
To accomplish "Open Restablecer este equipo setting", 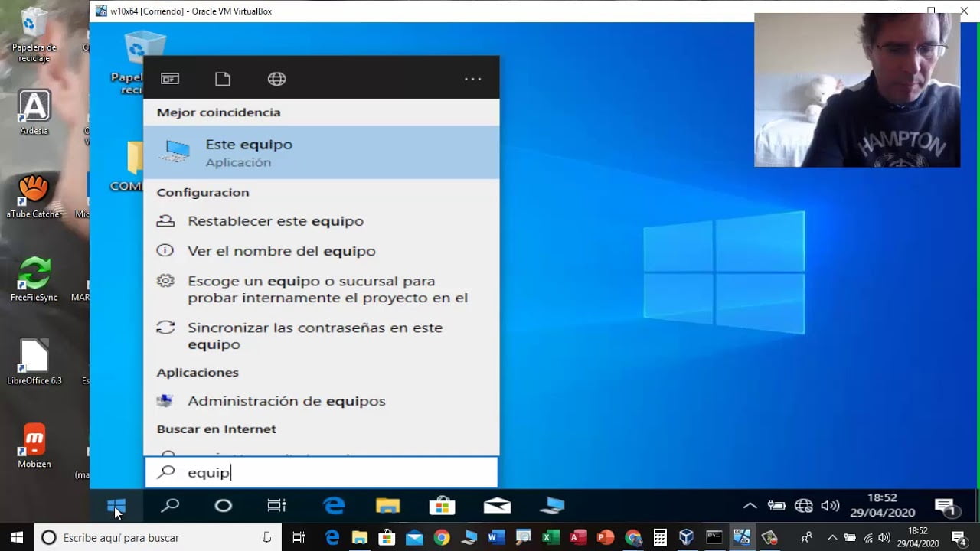I will coord(275,220).
